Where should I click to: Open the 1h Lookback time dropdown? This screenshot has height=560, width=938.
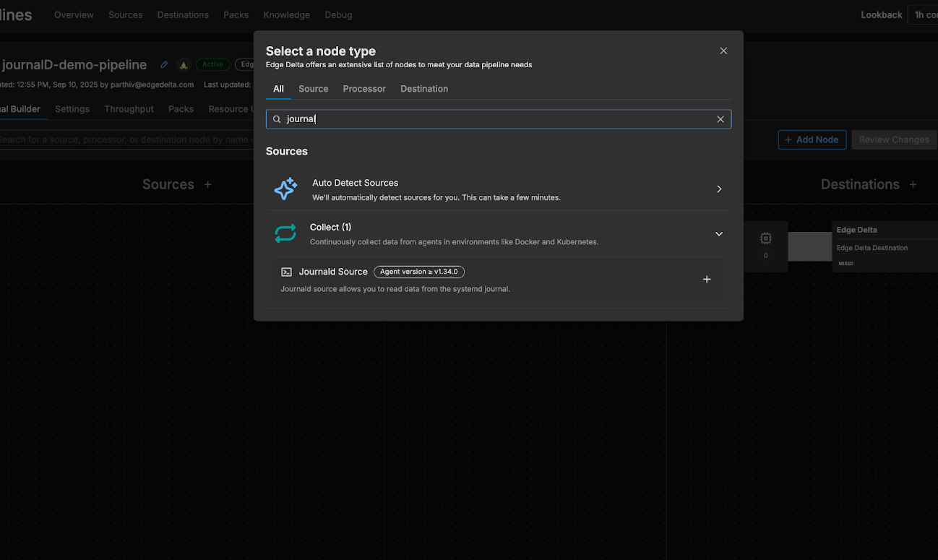[x=924, y=14]
